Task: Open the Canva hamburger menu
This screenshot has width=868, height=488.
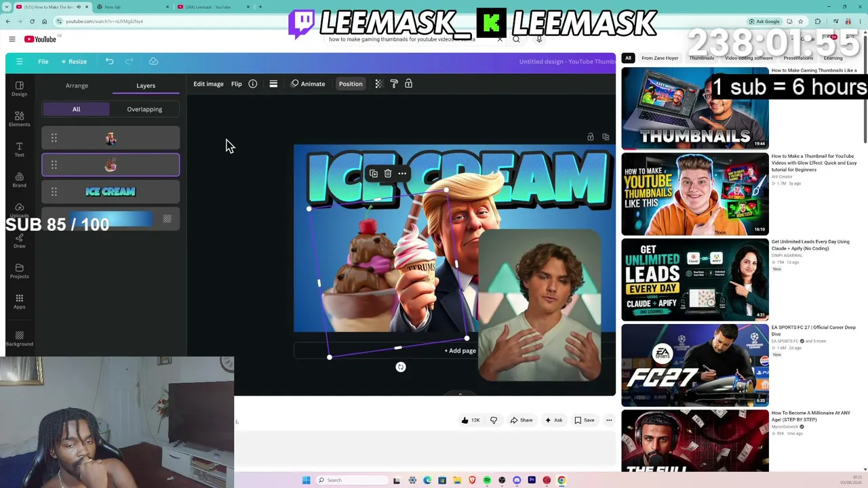Action: [x=19, y=62]
